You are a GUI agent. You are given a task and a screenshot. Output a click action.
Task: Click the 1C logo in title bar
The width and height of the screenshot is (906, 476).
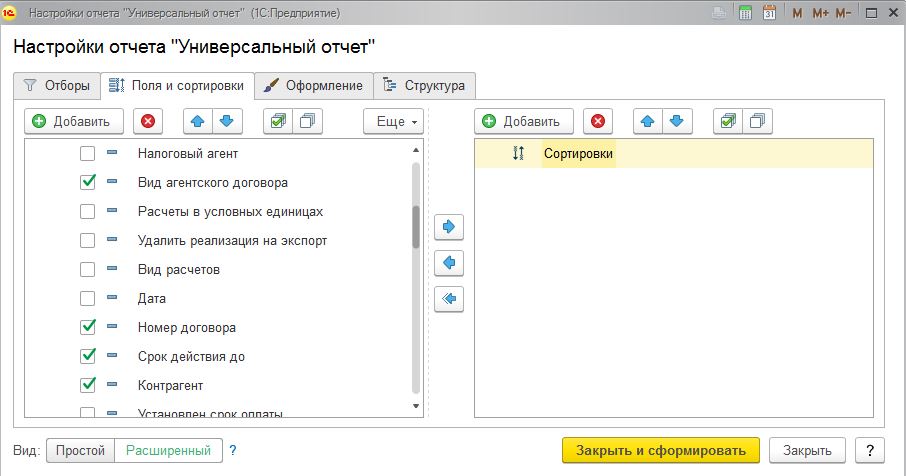point(9,12)
